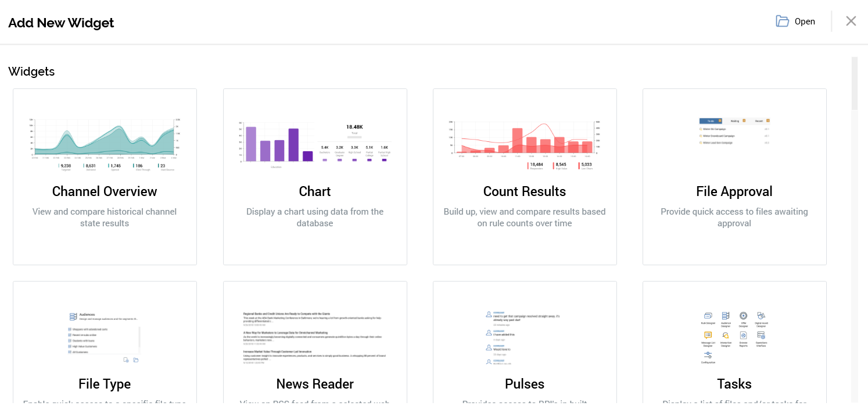868x406 pixels.
Task: Close the Add New Widget dialog
Action: click(851, 22)
